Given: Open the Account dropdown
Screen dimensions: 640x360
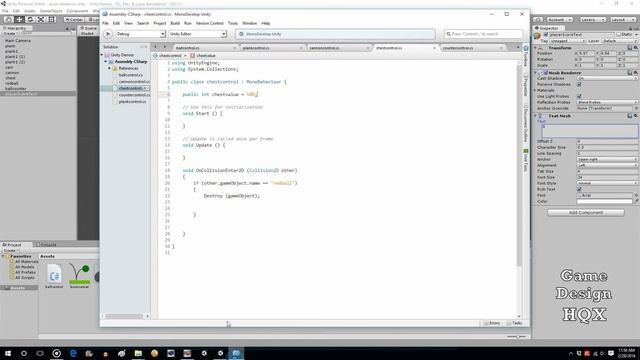Looking at the screenshot, I should click(x=560, y=19).
